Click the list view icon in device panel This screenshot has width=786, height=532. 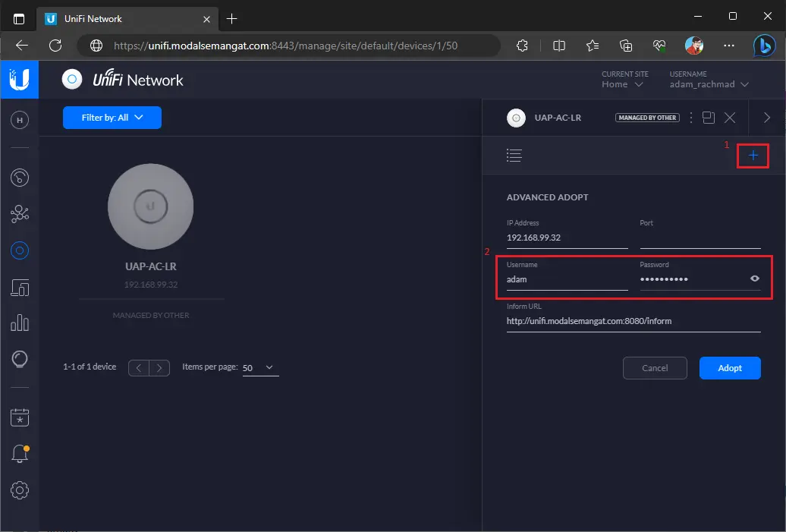click(514, 156)
